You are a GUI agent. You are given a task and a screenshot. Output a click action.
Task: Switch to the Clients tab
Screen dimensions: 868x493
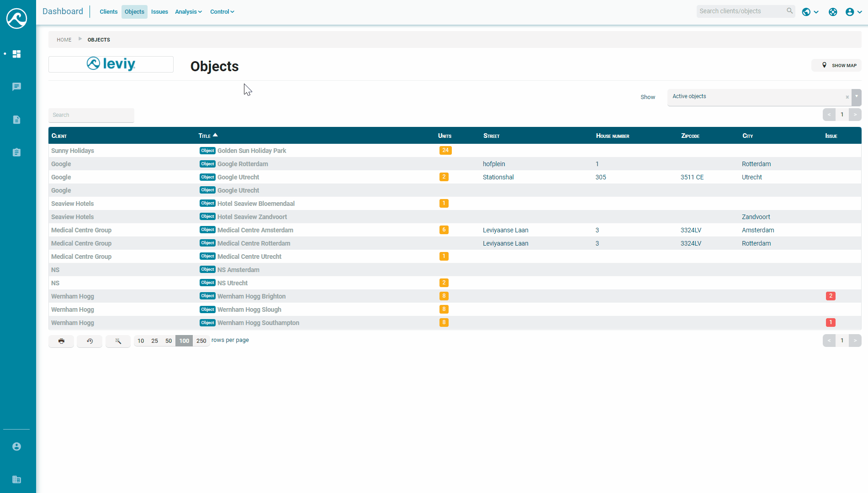[108, 11]
